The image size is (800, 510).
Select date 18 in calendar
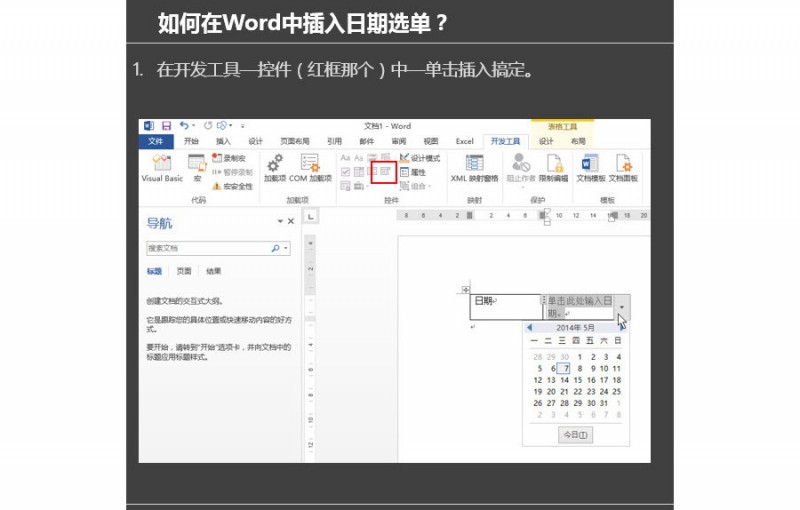point(617,380)
